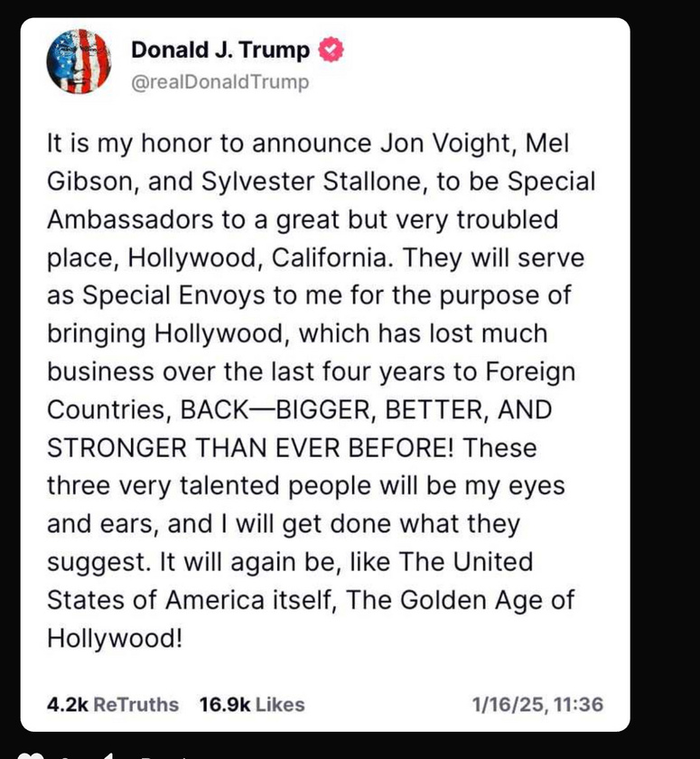
Task: View the 4.2k ReTruths count
Action: (113, 704)
